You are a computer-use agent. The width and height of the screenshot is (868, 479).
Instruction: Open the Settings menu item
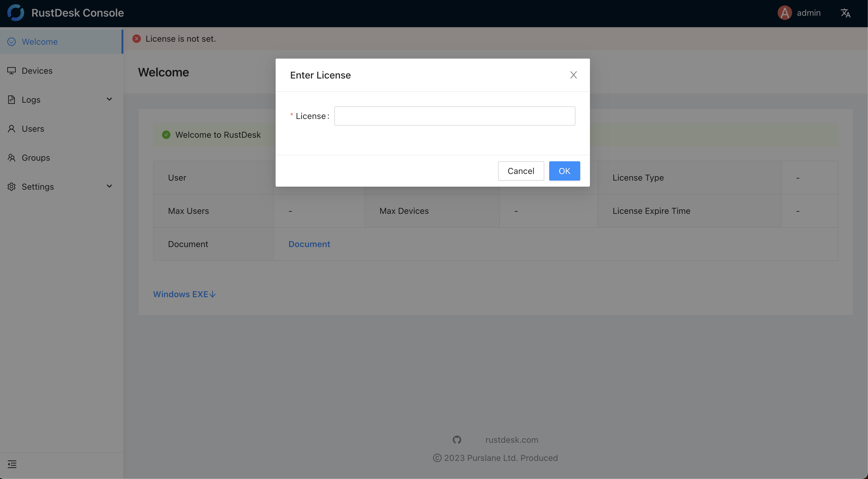pyautogui.click(x=38, y=186)
